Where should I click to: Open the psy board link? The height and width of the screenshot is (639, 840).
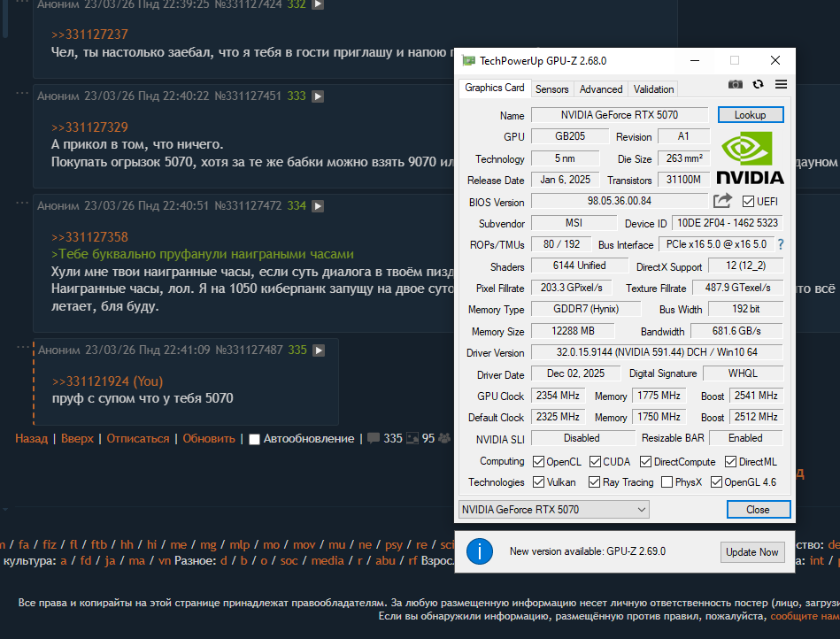pyautogui.click(x=394, y=544)
